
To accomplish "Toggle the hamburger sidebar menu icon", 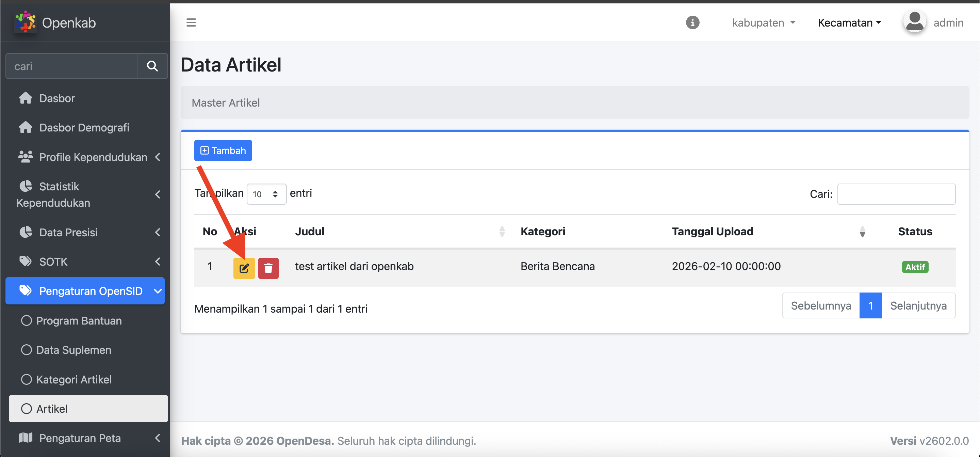I will point(191,22).
